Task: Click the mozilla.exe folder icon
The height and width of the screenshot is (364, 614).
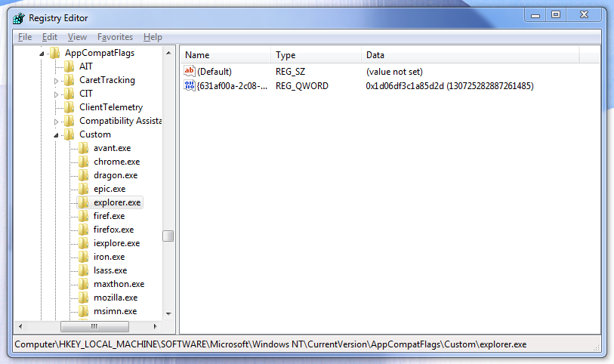Action: coord(83,298)
